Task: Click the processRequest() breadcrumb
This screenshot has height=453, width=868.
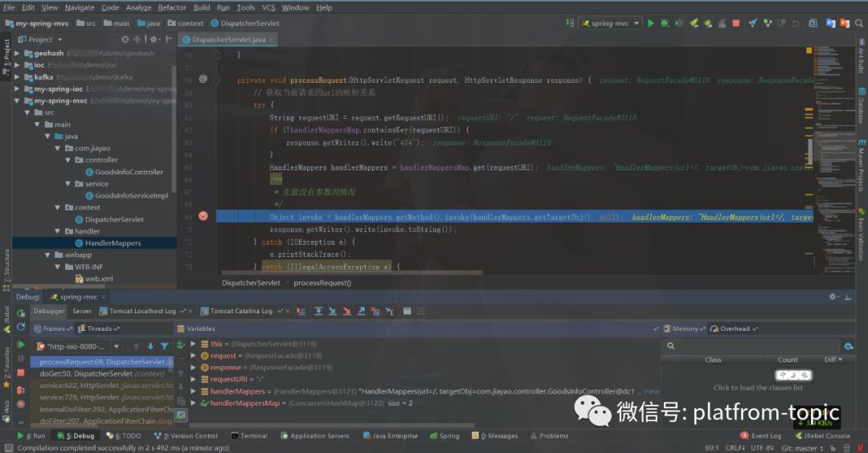Action: (322, 283)
